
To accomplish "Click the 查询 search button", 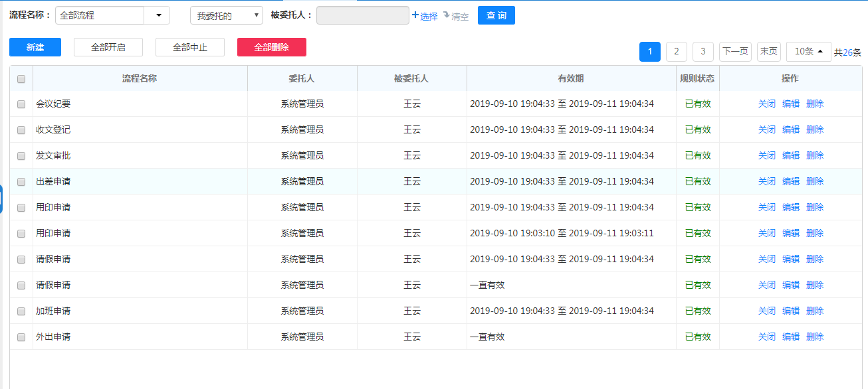I will (496, 15).
